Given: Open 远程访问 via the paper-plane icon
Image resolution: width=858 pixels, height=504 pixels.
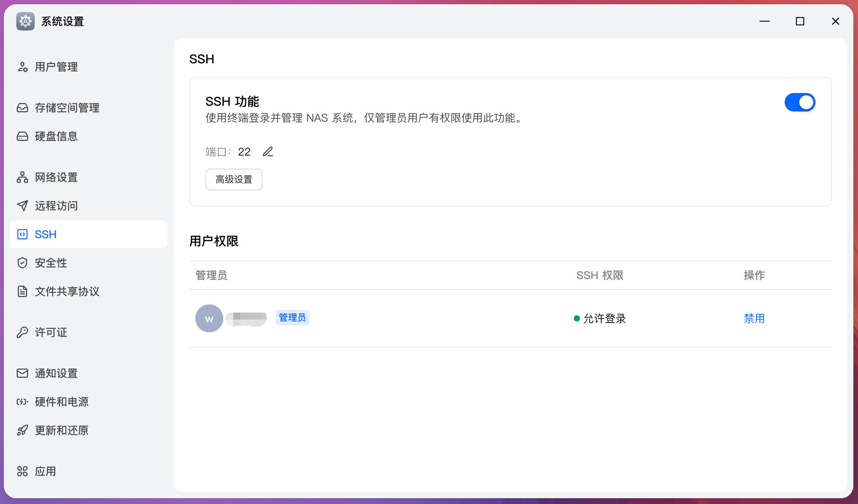Looking at the screenshot, I should tap(22, 206).
